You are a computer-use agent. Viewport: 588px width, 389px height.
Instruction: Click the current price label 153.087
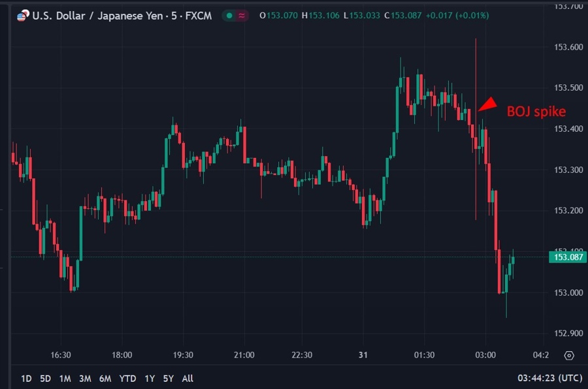568,257
